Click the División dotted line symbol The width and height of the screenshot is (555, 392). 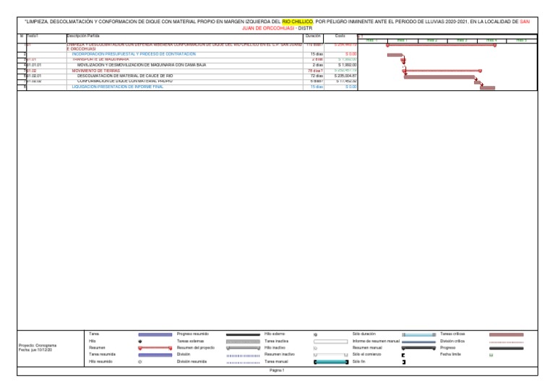tap(243, 356)
